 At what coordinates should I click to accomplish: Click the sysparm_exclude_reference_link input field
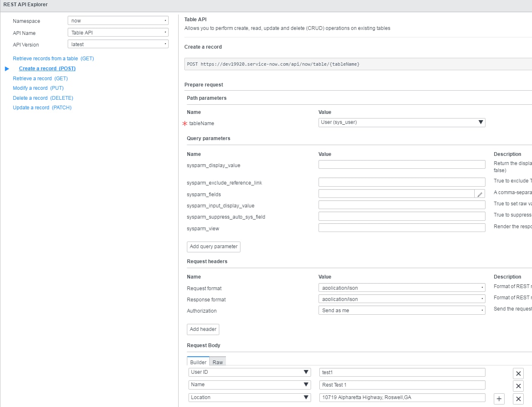point(402,182)
